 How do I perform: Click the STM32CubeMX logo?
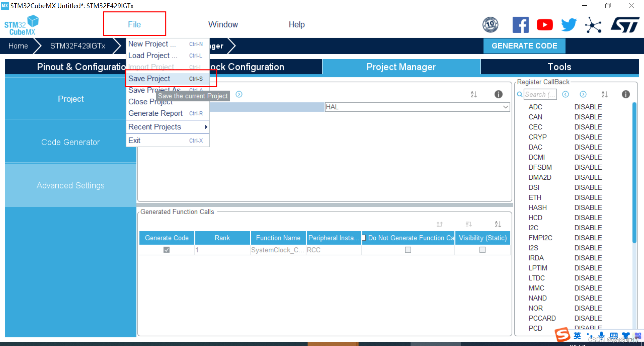tap(21, 25)
